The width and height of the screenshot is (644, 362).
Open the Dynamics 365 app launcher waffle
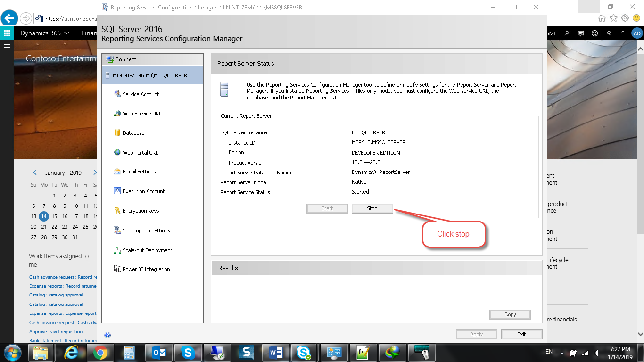(7, 33)
